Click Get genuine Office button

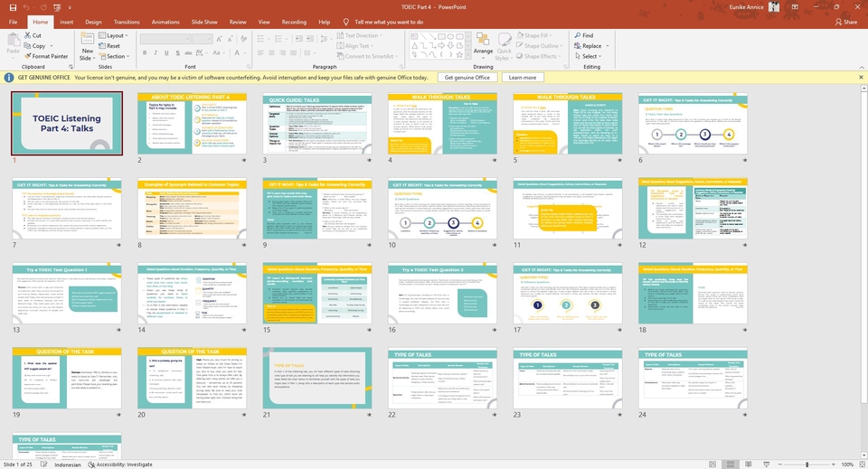coord(467,78)
